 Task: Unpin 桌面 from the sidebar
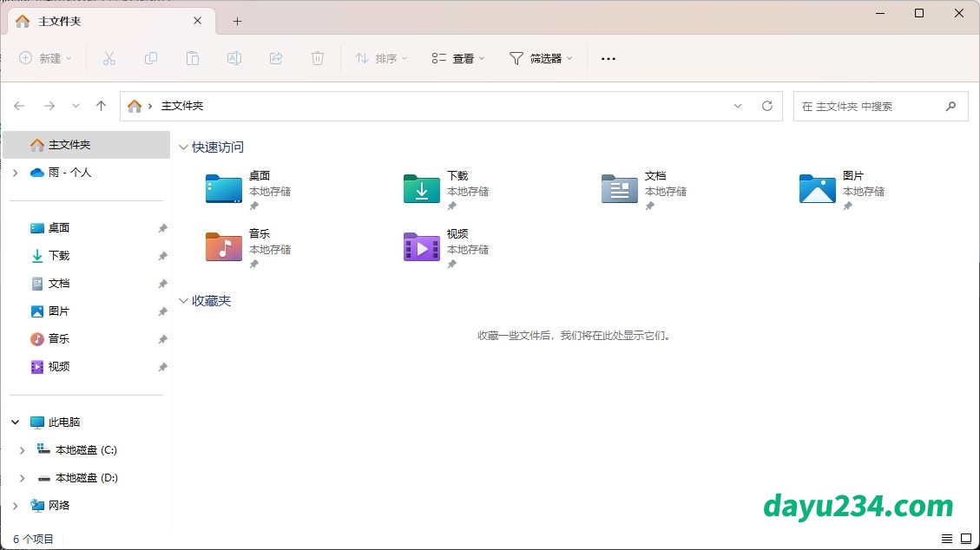[162, 228]
